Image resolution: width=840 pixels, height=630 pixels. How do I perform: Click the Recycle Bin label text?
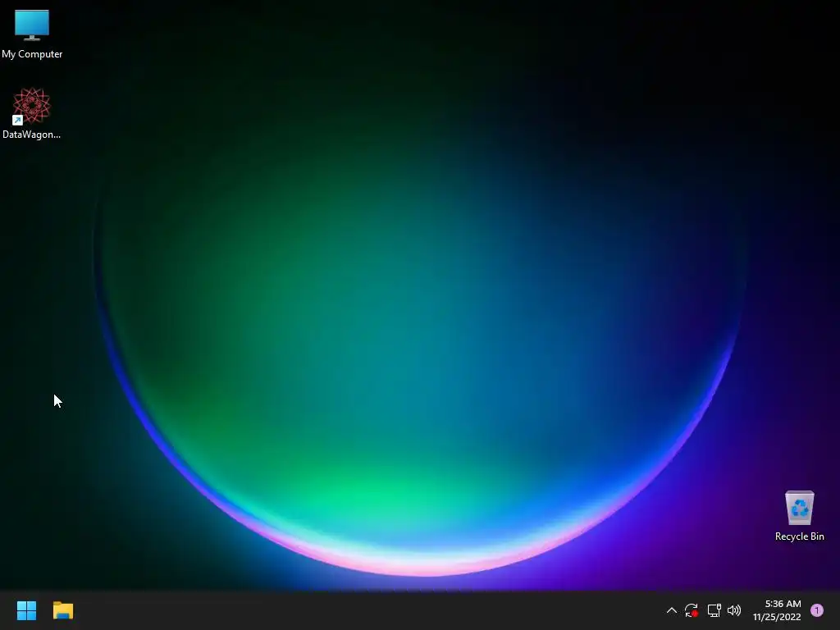coord(799,536)
